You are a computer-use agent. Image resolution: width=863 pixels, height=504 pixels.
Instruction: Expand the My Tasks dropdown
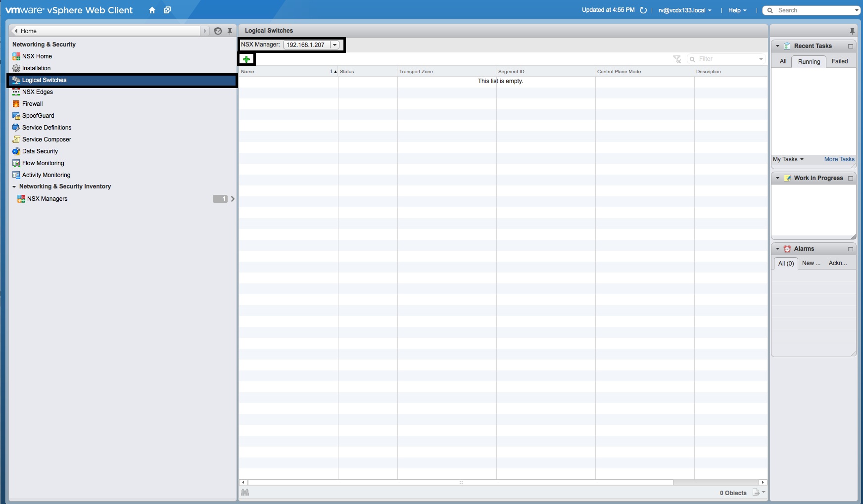point(788,159)
